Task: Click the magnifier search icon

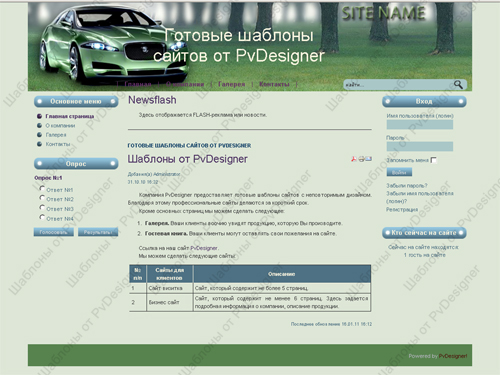Action: click(458, 85)
